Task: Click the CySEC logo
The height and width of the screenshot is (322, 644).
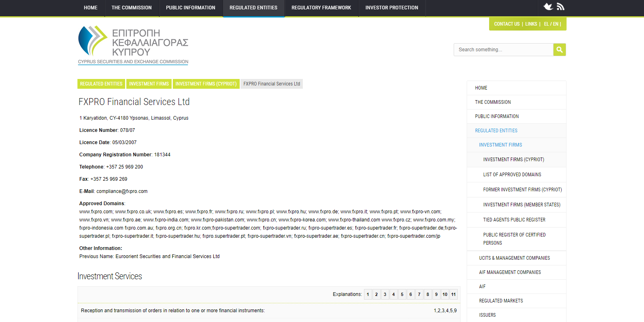Action: 133,45
